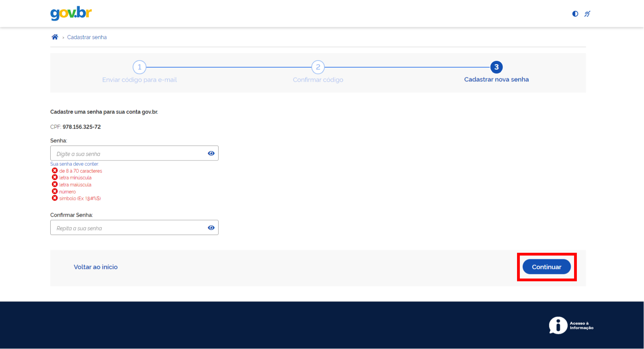The width and height of the screenshot is (644, 349).
Task: Open the VLibras accessibility icon
Action: click(x=587, y=14)
